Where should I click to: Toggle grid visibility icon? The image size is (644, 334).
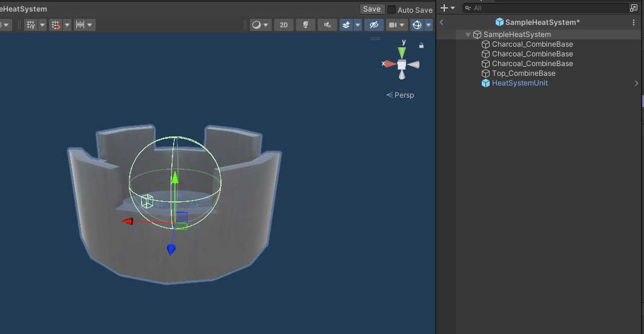(30, 25)
